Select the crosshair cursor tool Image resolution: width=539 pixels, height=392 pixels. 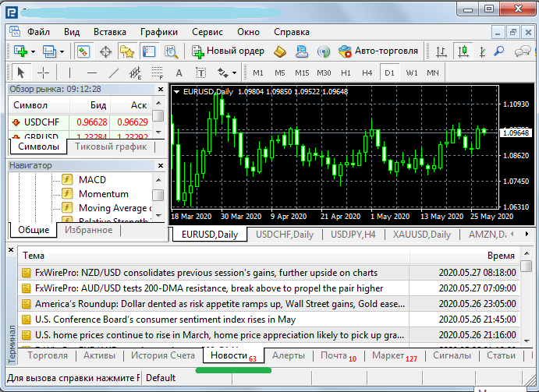(x=43, y=72)
